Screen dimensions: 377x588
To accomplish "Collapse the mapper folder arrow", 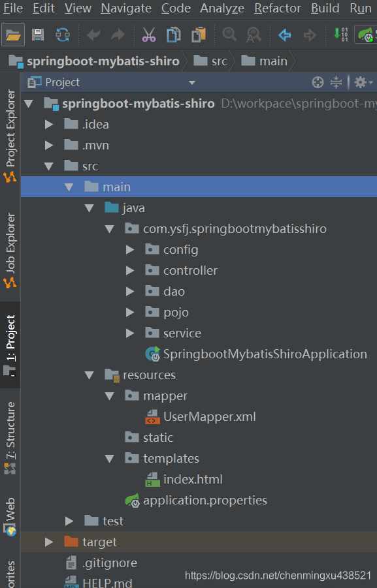I will (110, 396).
